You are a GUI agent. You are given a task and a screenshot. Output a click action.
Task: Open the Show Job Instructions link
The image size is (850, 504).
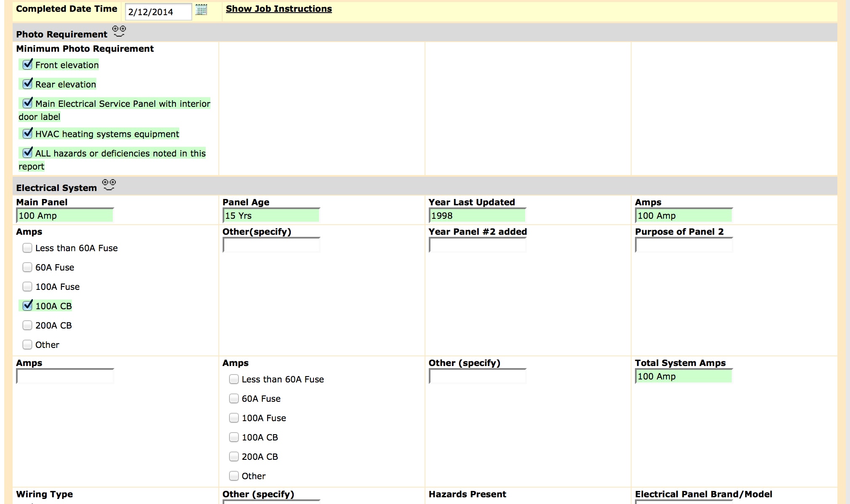click(279, 9)
